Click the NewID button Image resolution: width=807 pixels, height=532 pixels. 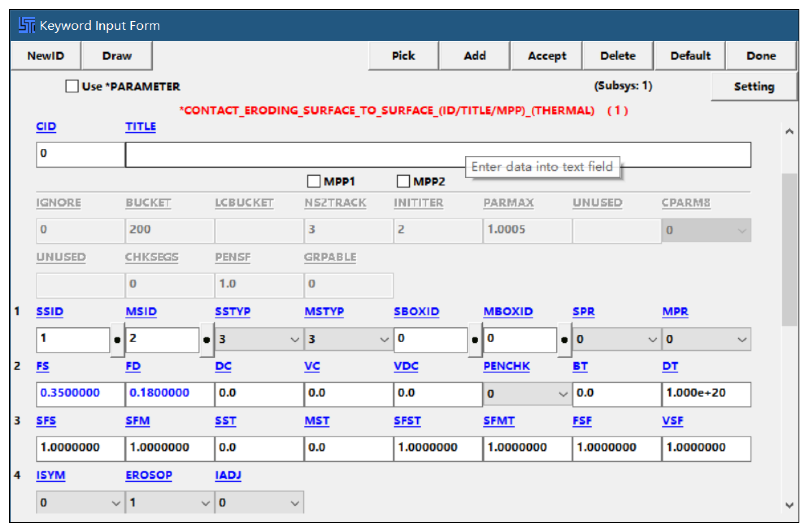point(46,56)
